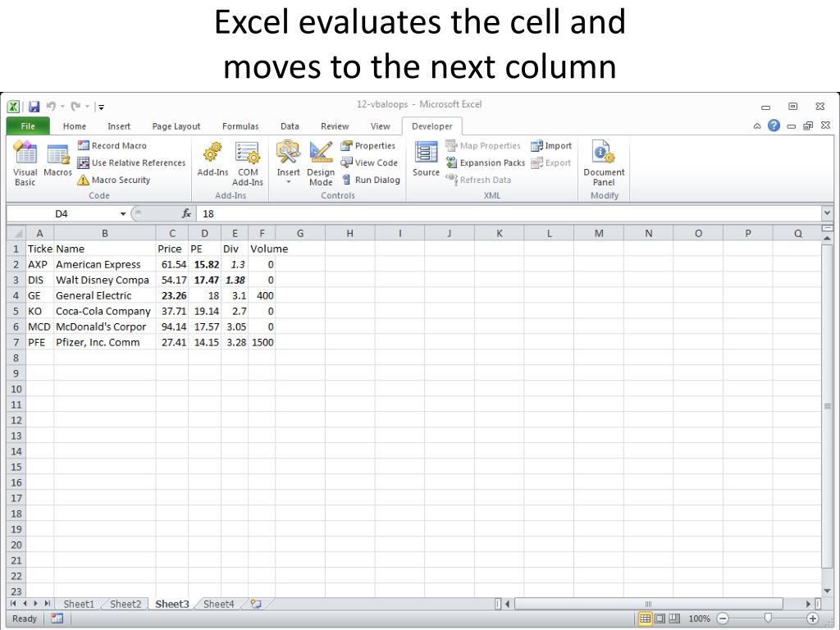The image size is (840, 630).
Task: Open the Undo history dropdown
Action: [x=62, y=106]
